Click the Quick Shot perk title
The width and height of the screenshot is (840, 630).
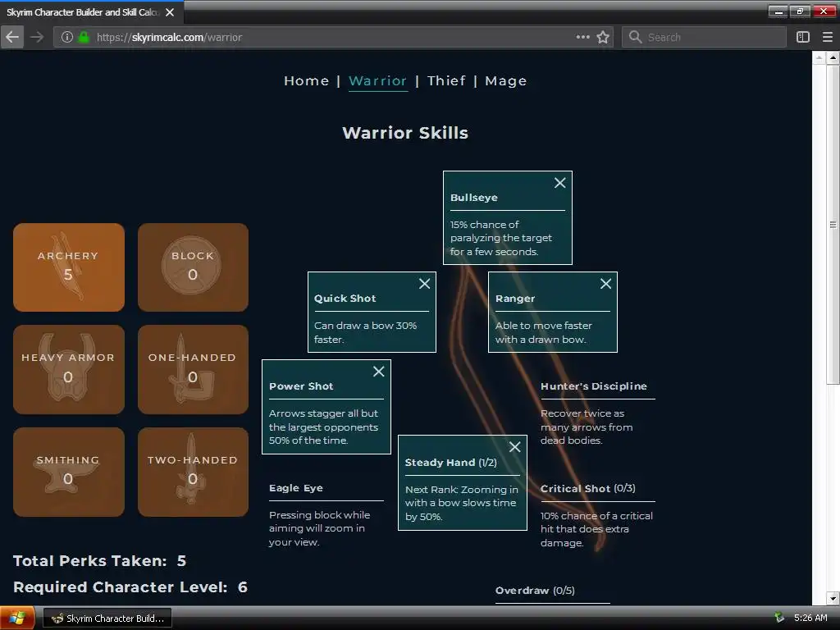pos(345,299)
